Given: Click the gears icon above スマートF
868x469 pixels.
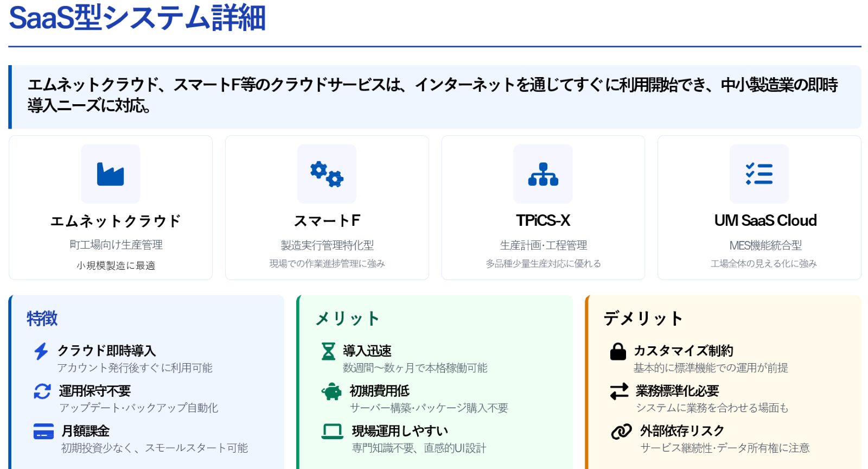Looking at the screenshot, I should click(x=327, y=174).
